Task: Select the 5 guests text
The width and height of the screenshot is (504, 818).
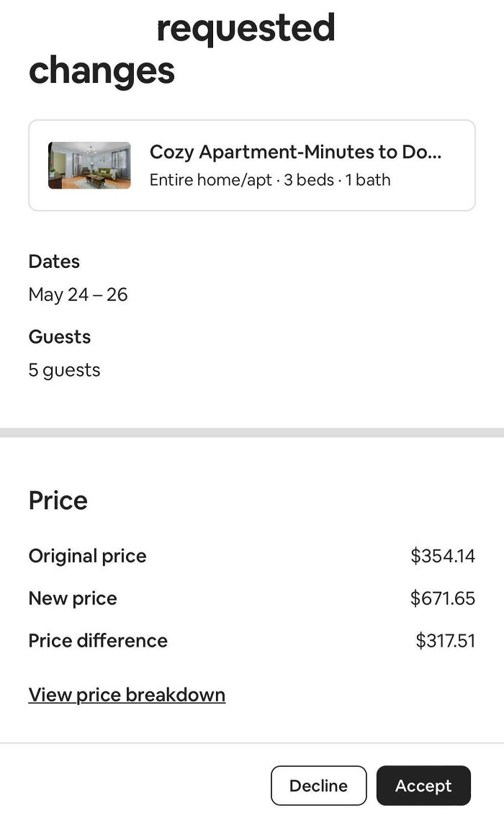Action: click(64, 369)
